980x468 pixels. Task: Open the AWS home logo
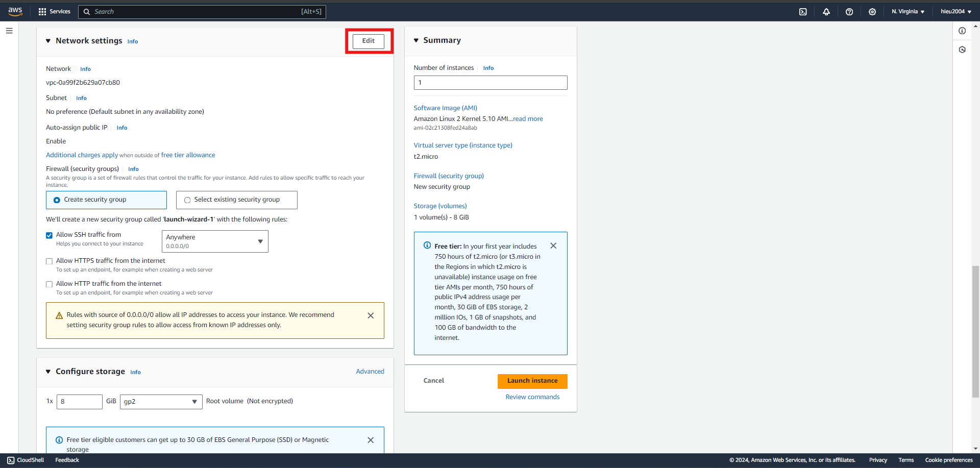point(15,11)
